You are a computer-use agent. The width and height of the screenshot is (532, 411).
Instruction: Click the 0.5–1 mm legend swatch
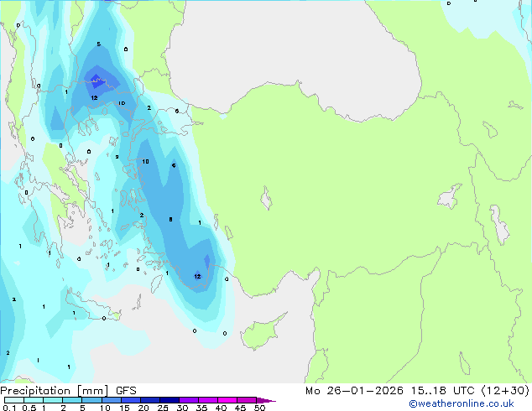tap(34, 400)
